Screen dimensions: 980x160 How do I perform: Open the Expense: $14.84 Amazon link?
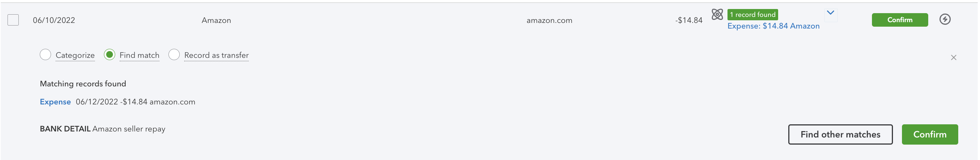[773, 26]
